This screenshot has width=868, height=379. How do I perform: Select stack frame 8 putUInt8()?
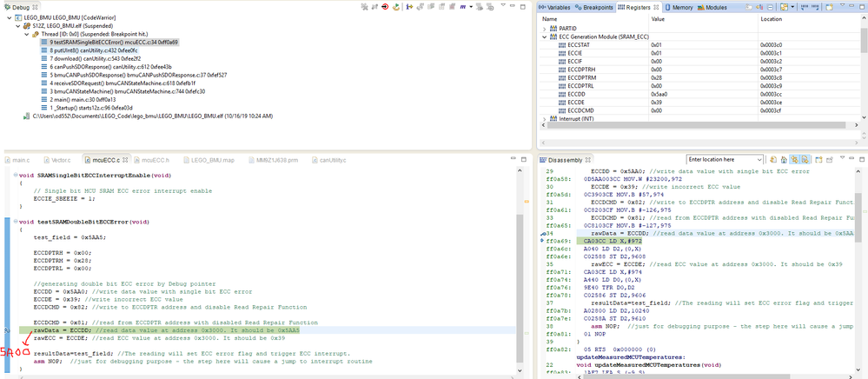click(89, 50)
